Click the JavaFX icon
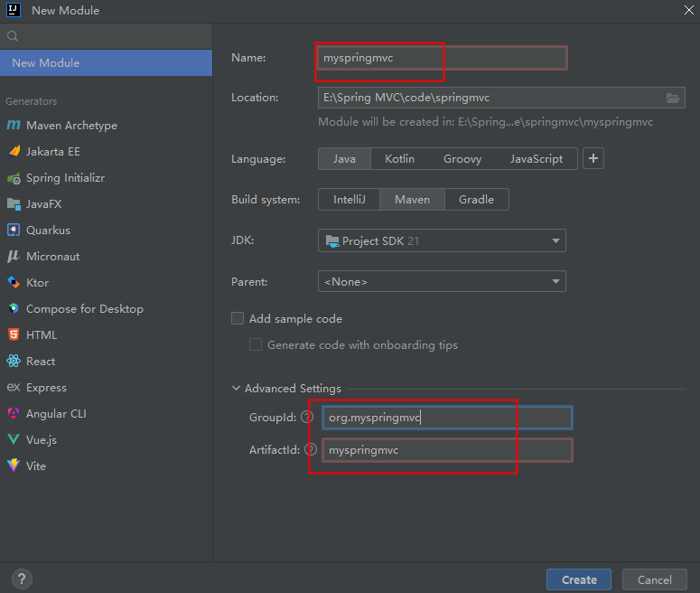 point(14,204)
